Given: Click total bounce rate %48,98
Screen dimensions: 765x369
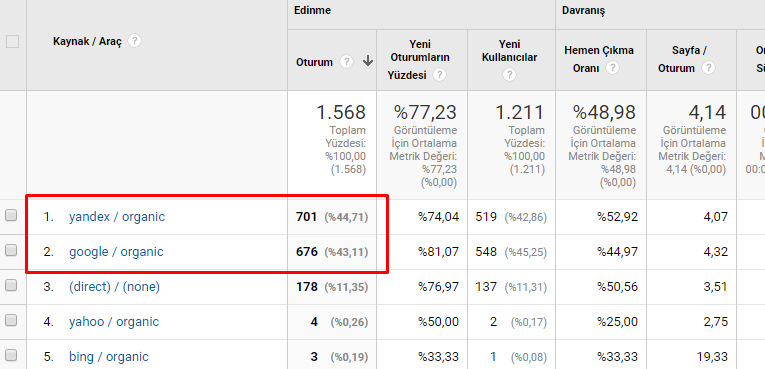Looking at the screenshot, I should tap(604, 113).
